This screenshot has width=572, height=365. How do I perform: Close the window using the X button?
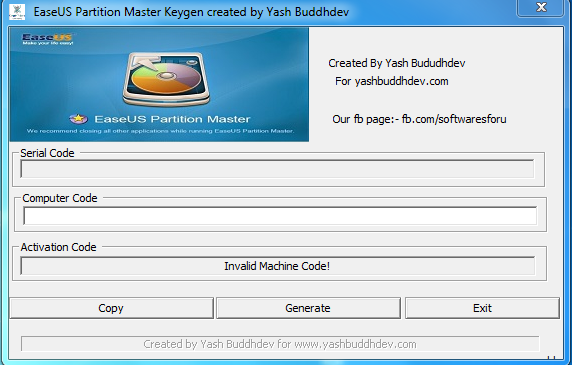(x=541, y=7)
